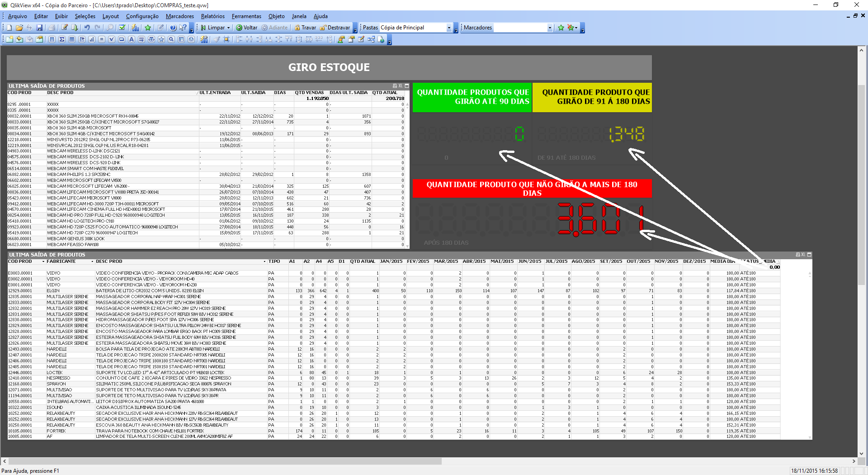Click the horizontal scrollbar thumb
Screen dimensions: 868x475
click(x=225, y=461)
